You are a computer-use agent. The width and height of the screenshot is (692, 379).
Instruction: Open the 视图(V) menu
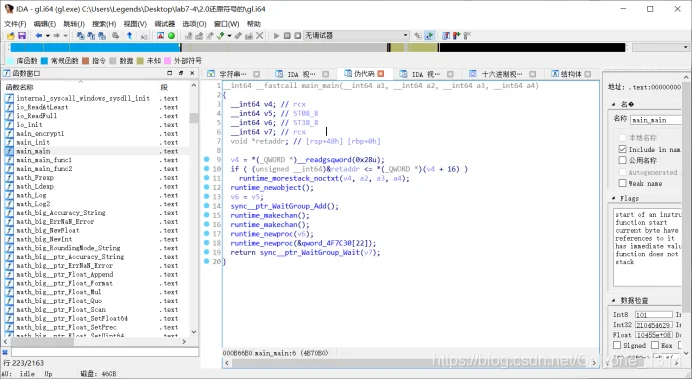click(x=135, y=24)
